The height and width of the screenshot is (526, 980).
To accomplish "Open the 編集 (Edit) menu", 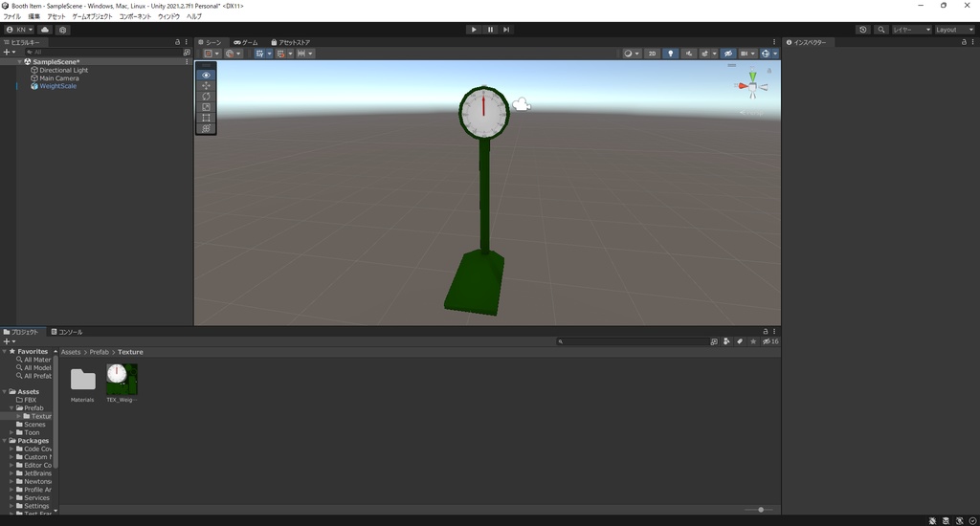I will 33,16.
